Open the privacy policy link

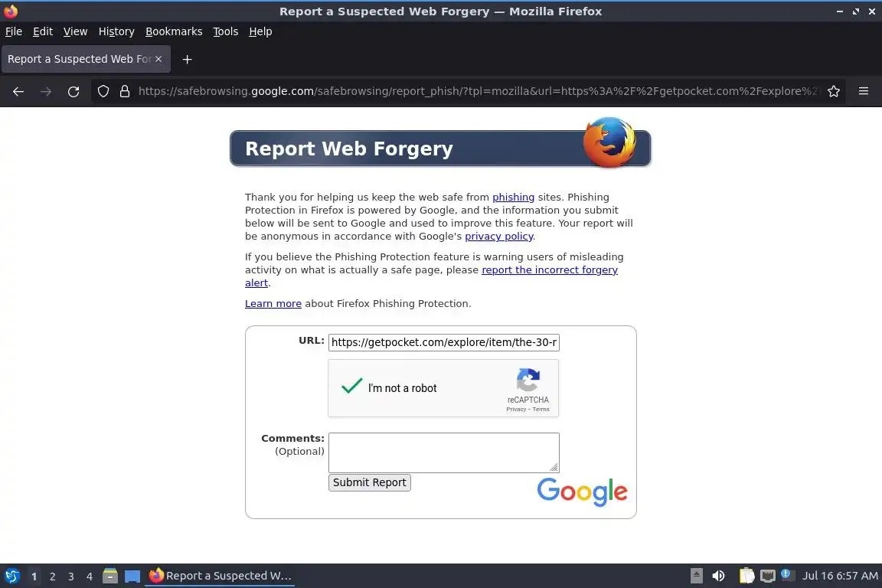(x=499, y=237)
